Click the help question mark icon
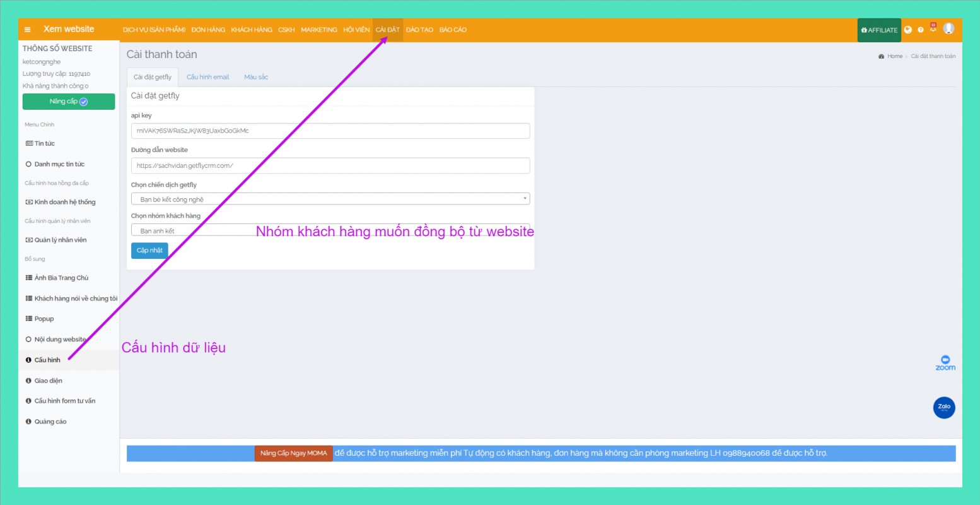Screen dimensions: 980x505 point(920,30)
